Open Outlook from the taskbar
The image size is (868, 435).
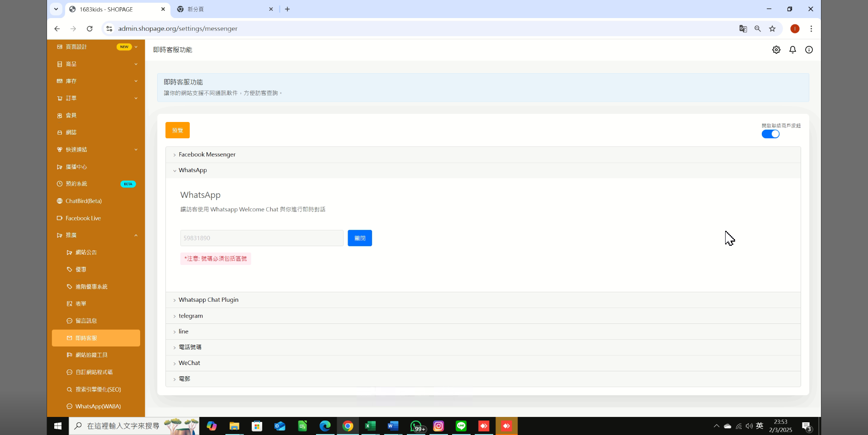[x=280, y=426]
